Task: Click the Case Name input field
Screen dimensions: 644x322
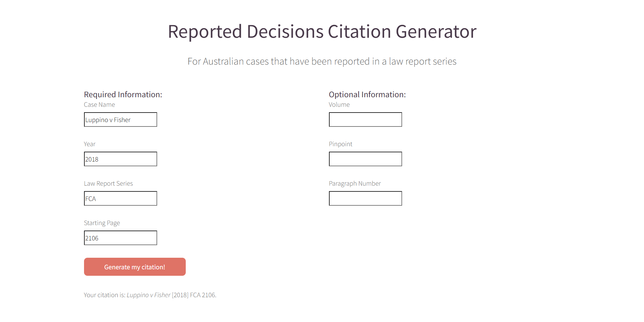Action: point(120,119)
